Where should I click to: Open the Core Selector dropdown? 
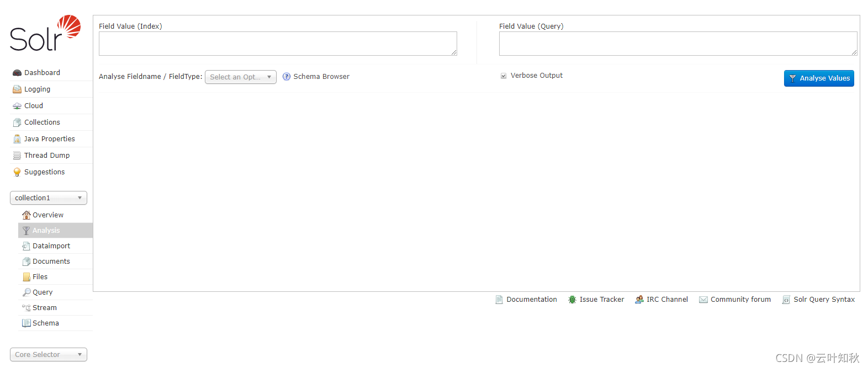[x=49, y=355]
